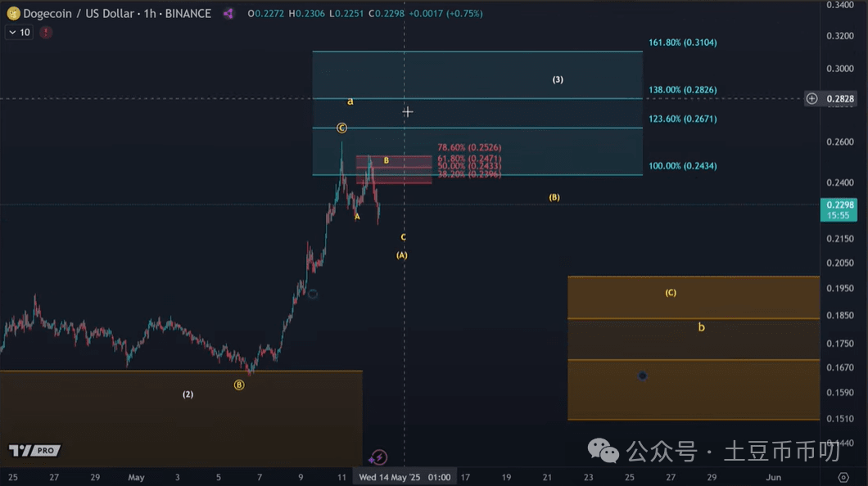Screen dimensions: 868x486
Task: Click the small circle marker near 0.1950 level
Action: (313, 295)
